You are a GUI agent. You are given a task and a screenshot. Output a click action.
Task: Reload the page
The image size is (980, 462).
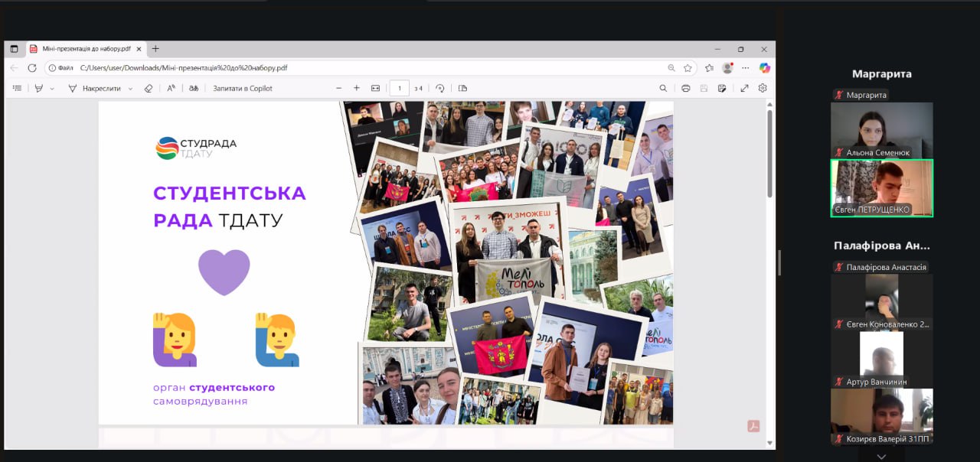32,68
